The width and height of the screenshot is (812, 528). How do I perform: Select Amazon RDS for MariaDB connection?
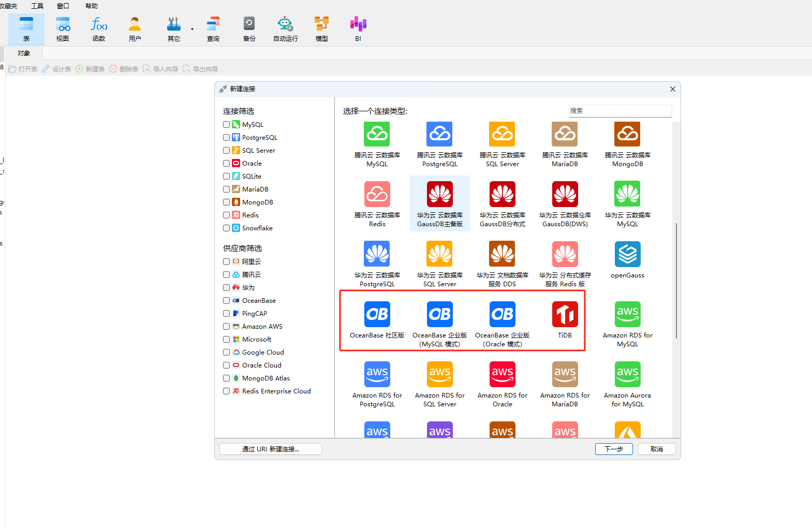click(565, 384)
